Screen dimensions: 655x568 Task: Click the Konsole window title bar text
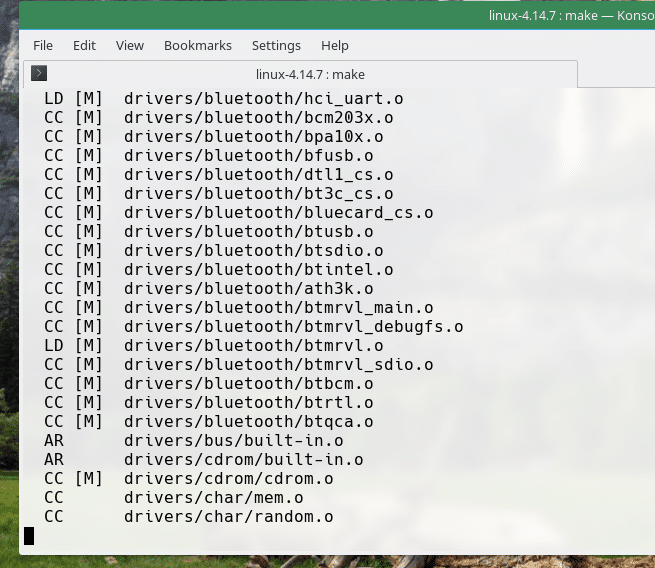(x=571, y=15)
